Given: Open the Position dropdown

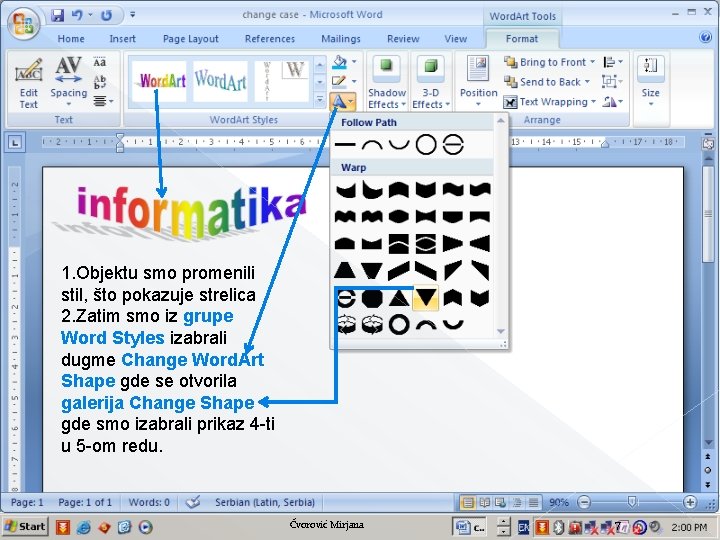Looking at the screenshot, I should 478,82.
